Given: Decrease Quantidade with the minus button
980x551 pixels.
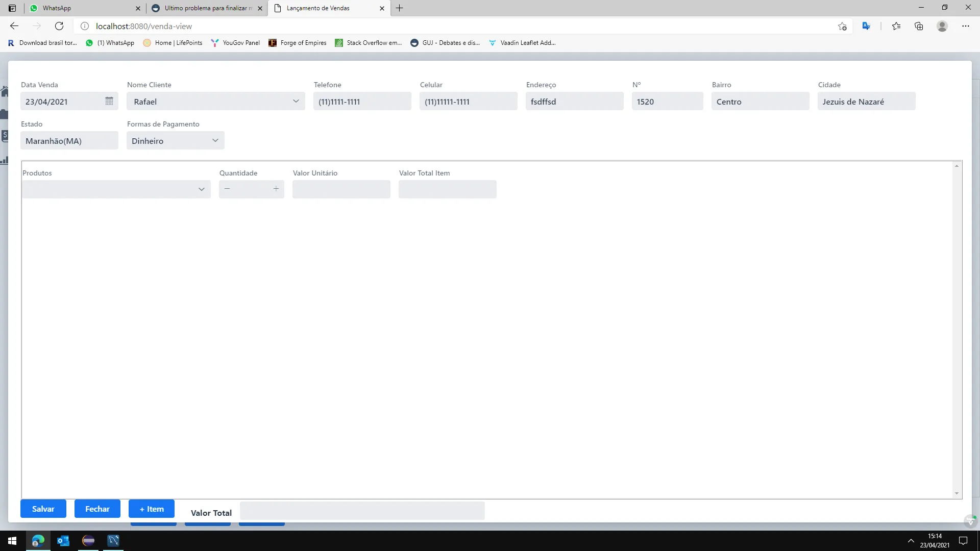Looking at the screenshot, I should coord(227,189).
